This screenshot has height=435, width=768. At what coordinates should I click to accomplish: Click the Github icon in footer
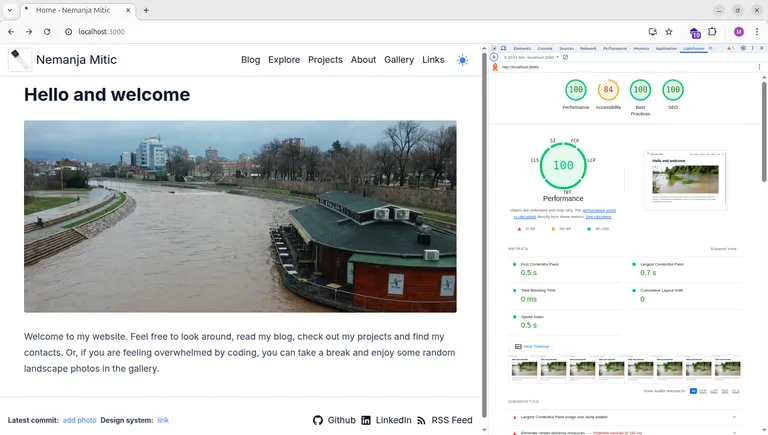coord(318,420)
